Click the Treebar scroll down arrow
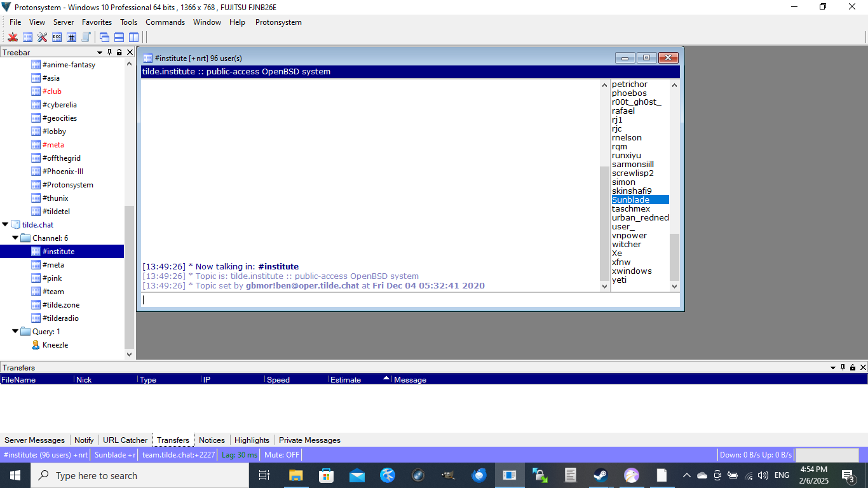 tap(130, 354)
